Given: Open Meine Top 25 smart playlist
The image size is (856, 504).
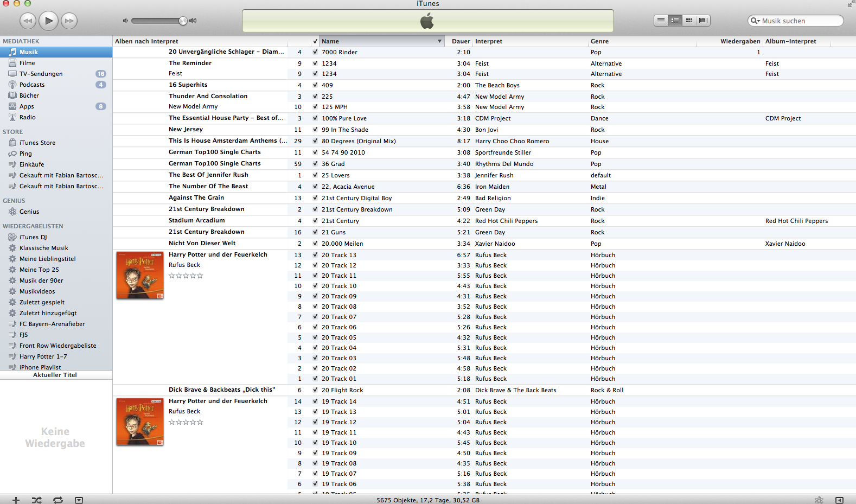Looking at the screenshot, I should 56,270.
